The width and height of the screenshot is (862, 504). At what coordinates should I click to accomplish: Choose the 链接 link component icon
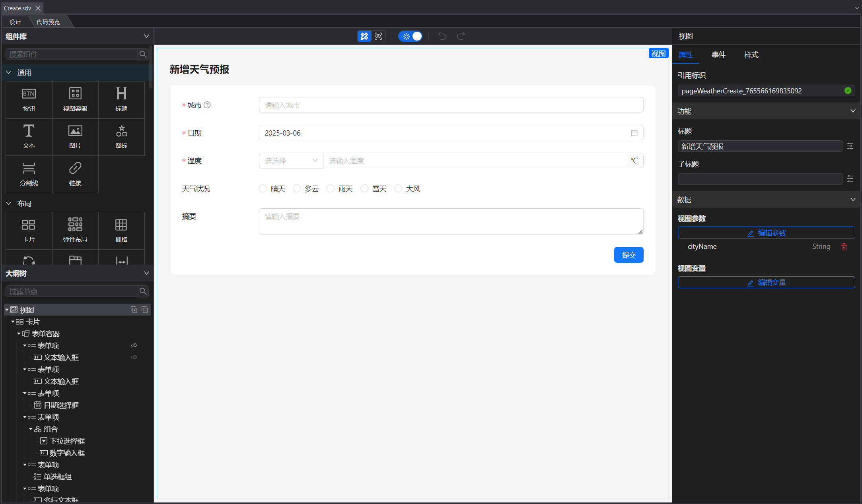pyautogui.click(x=75, y=169)
